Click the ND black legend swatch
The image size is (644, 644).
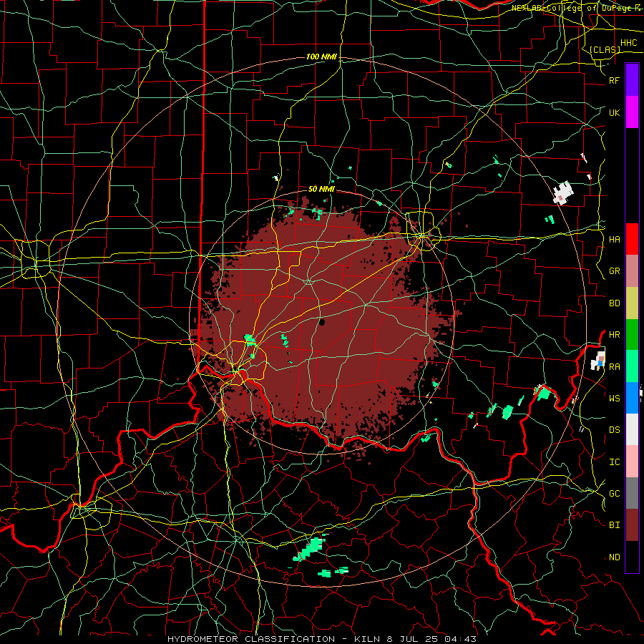pyautogui.click(x=632, y=557)
